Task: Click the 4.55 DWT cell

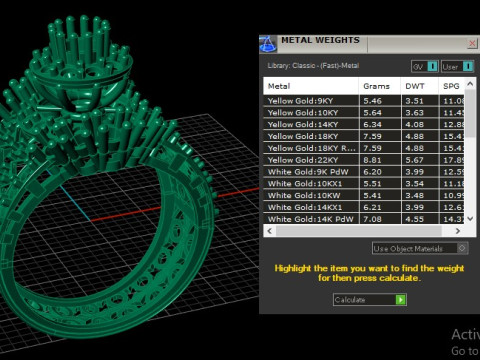Action: (420, 219)
